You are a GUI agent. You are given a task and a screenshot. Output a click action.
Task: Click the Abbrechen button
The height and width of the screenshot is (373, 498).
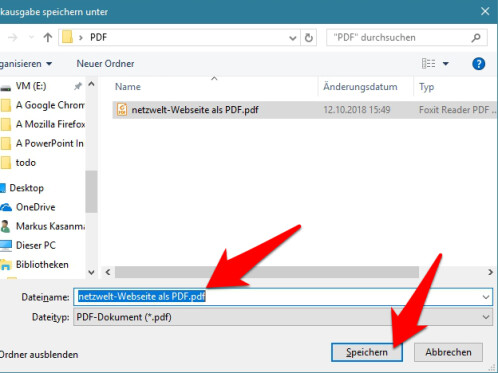coord(448,352)
